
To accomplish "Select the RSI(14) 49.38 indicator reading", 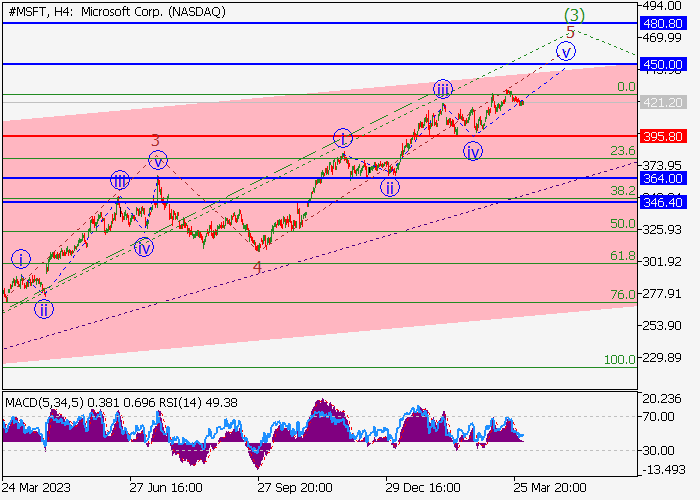I will tap(196, 403).
